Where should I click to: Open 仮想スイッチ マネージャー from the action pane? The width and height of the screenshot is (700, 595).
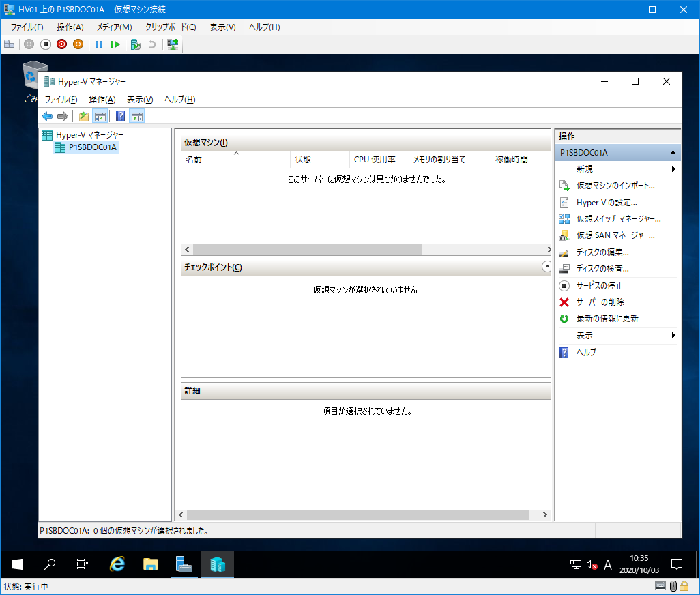click(616, 218)
